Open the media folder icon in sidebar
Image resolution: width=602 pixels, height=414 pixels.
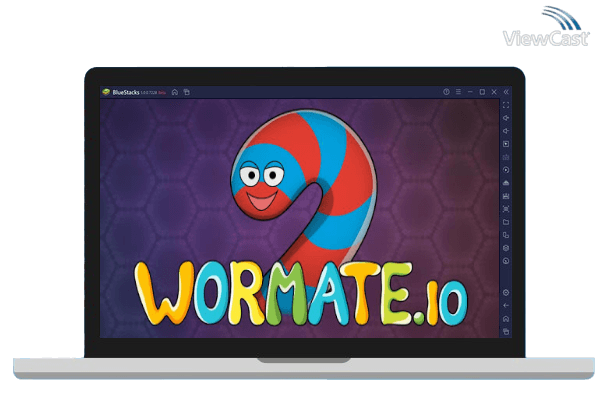click(x=506, y=222)
